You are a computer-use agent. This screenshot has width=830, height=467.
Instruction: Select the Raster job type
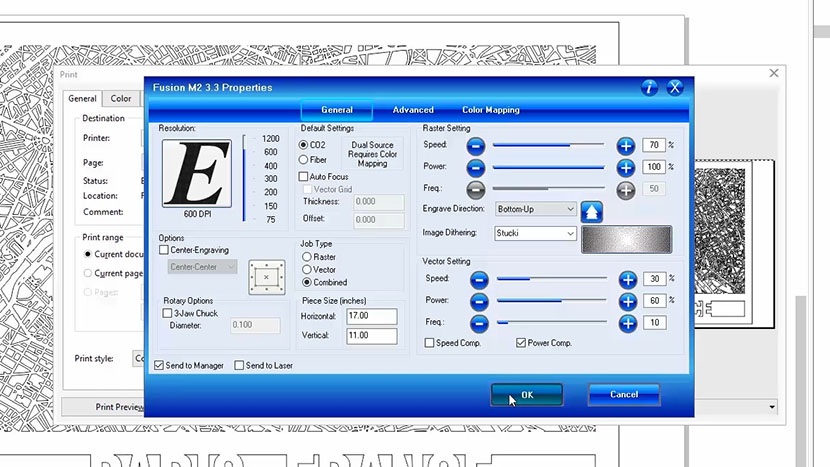coord(307,257)
